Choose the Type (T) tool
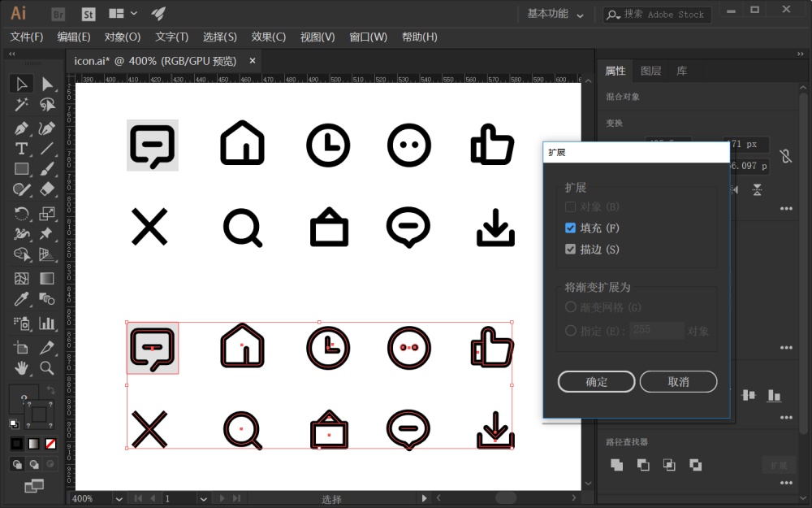812x508 pixels. (22, 148)
